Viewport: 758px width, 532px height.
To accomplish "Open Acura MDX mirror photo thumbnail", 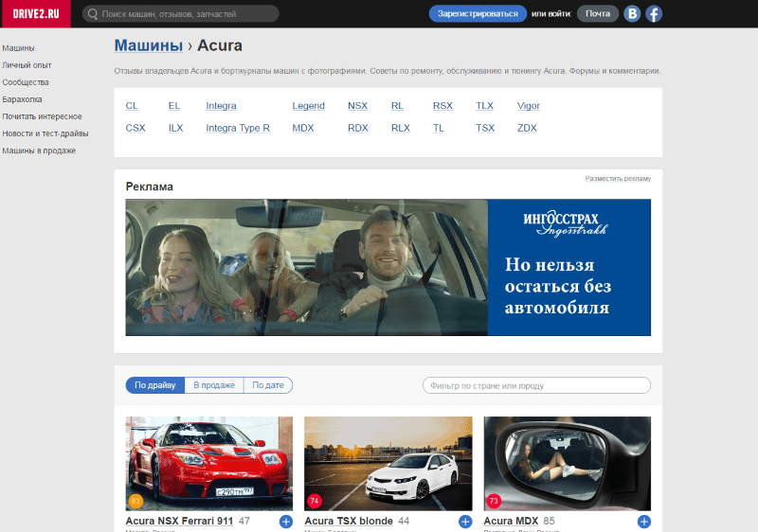I will click(x=567, y=464).
